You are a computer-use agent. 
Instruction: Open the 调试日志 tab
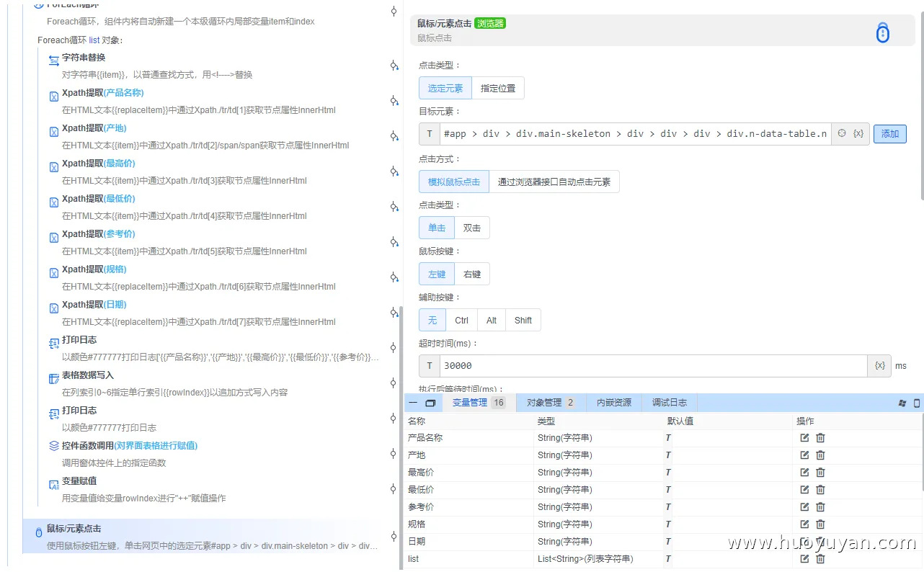coord(670,403)
